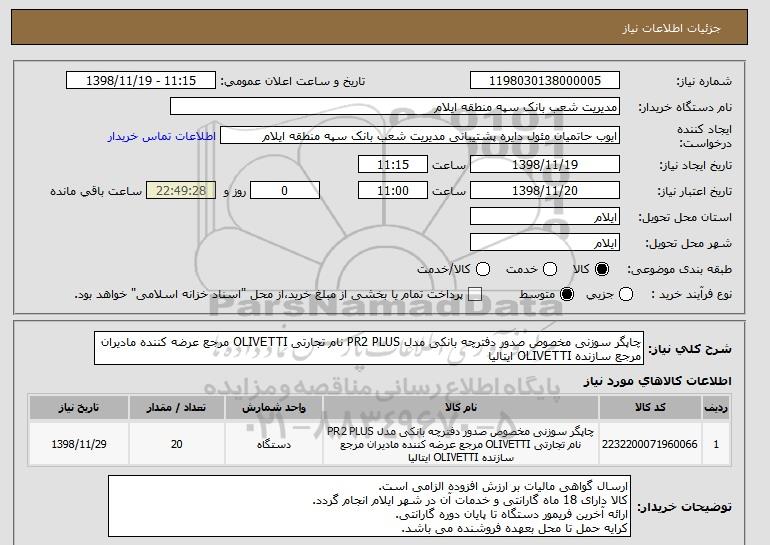The image size is (770, 545).
Task: Click the ردیف column header
Action: click(716, 408)
